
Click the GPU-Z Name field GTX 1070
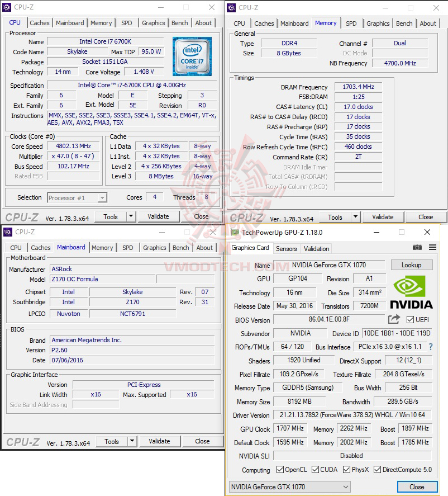click(329, 265)
